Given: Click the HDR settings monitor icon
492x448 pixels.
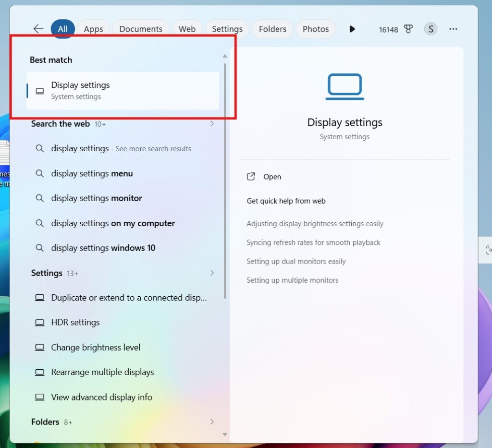Looking at the screenshot, I should [39, 322].
